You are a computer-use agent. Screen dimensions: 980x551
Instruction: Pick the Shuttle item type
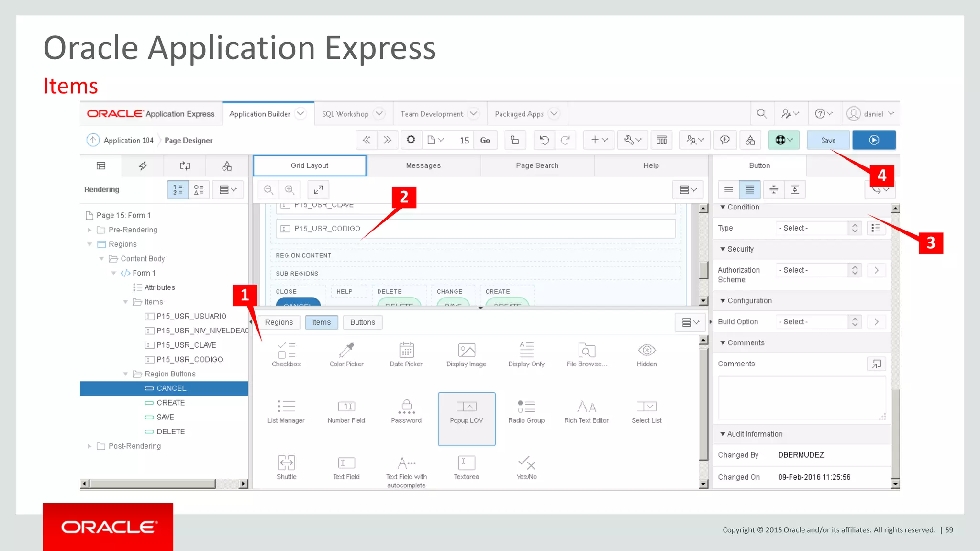287,468
